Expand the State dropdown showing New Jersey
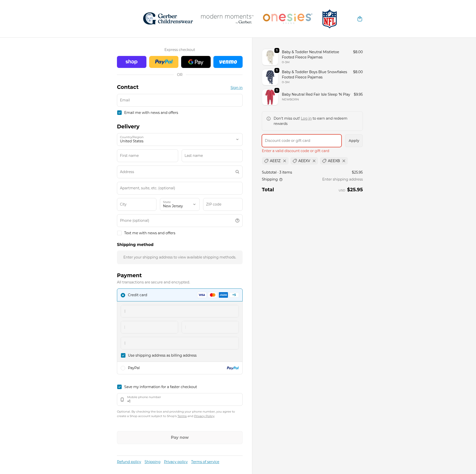This screenshot has height=474, width=476. pos(180,204)
